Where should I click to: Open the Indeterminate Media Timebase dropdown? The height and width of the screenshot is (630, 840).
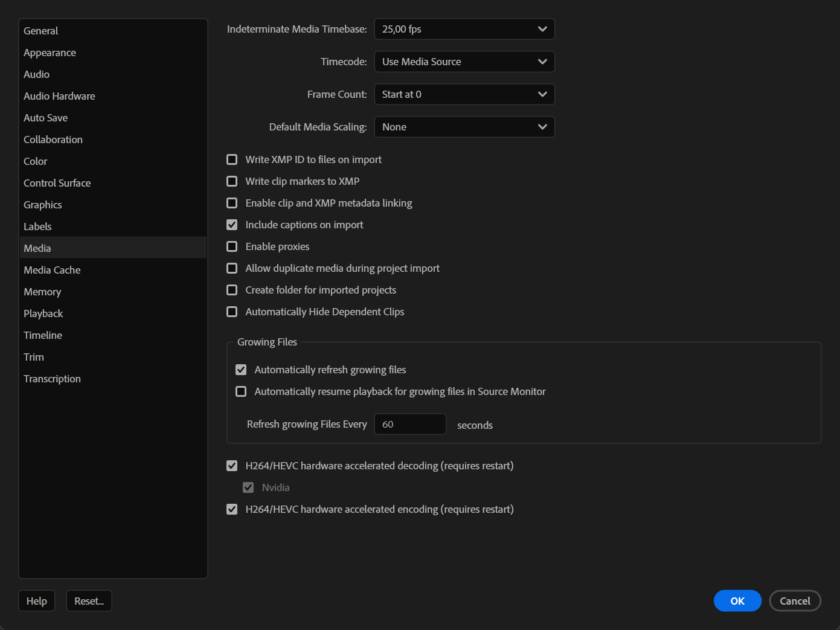click(x=464, y=28)
